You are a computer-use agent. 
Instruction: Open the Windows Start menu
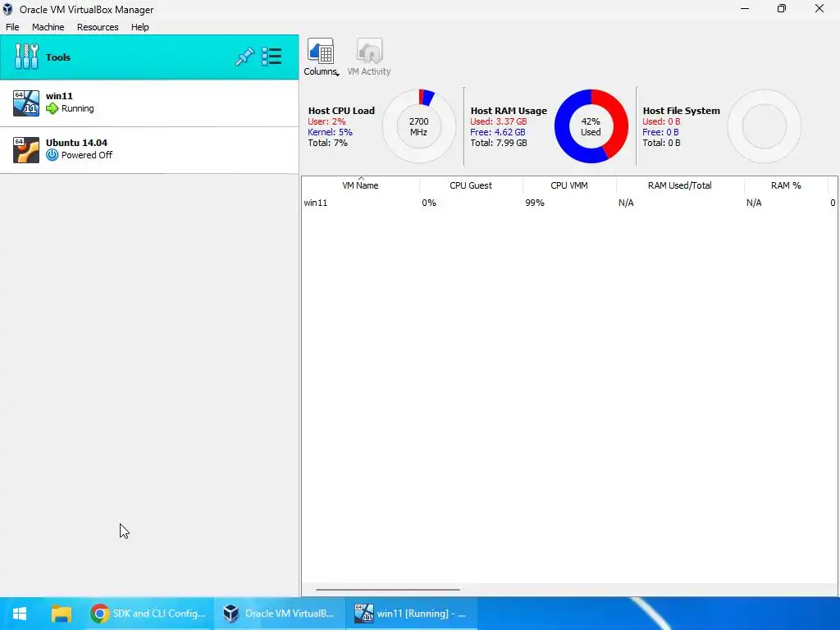[20, 614]
